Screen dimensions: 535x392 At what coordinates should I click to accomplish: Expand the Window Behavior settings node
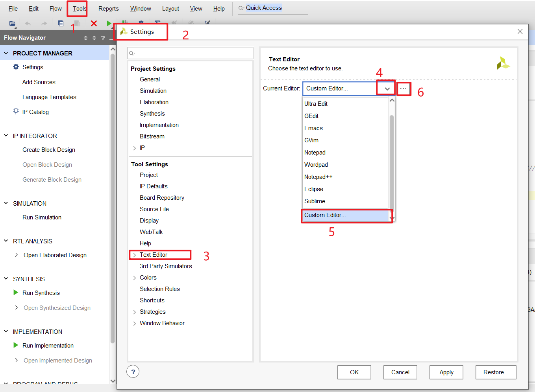click(135, 323)
